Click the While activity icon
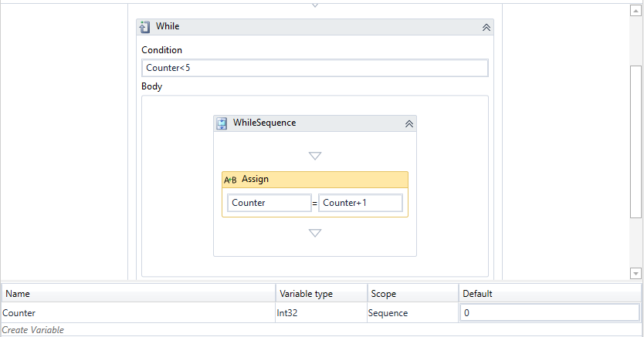The width and height of the screenshot is (644, 337). [x=144, y=27]
